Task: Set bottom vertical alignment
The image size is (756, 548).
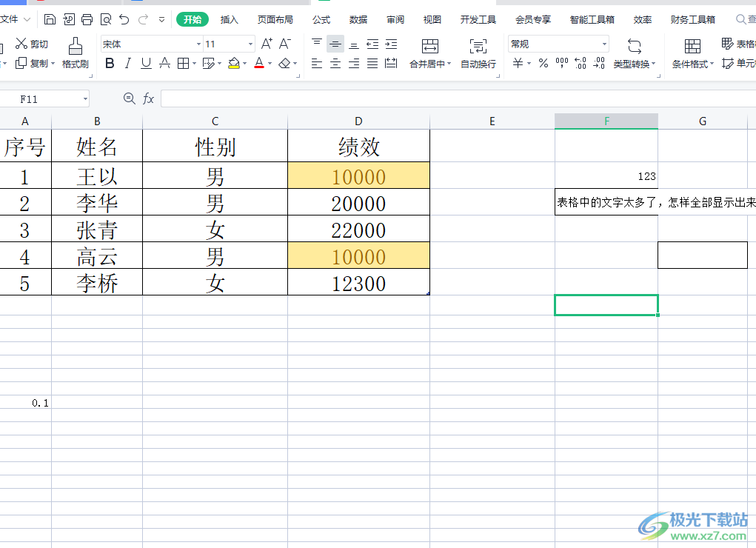Action: click(354, 44)
